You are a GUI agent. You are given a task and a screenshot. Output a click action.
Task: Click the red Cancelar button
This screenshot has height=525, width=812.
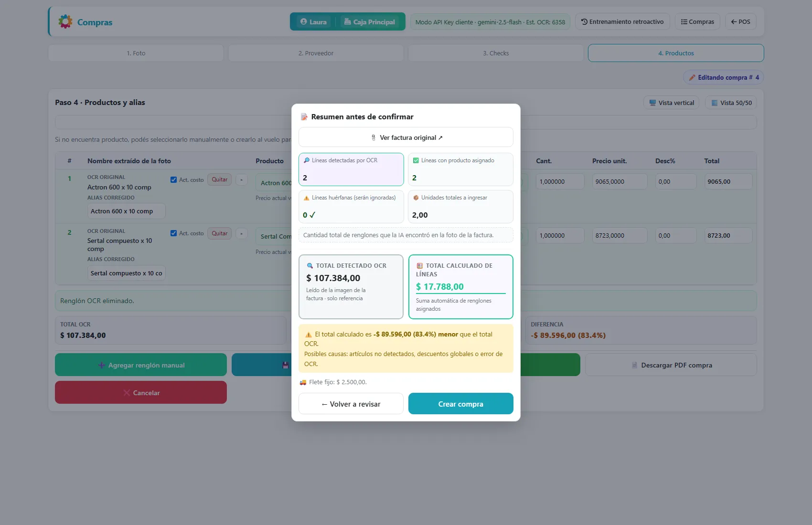coord(141,392)
